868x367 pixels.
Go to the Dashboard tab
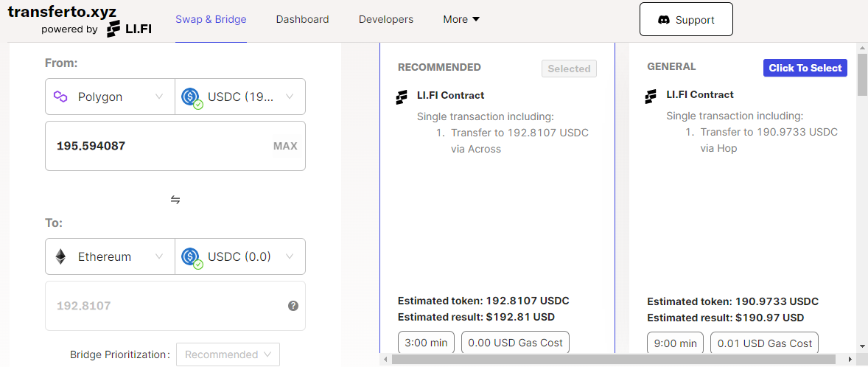tap(302, 19)
